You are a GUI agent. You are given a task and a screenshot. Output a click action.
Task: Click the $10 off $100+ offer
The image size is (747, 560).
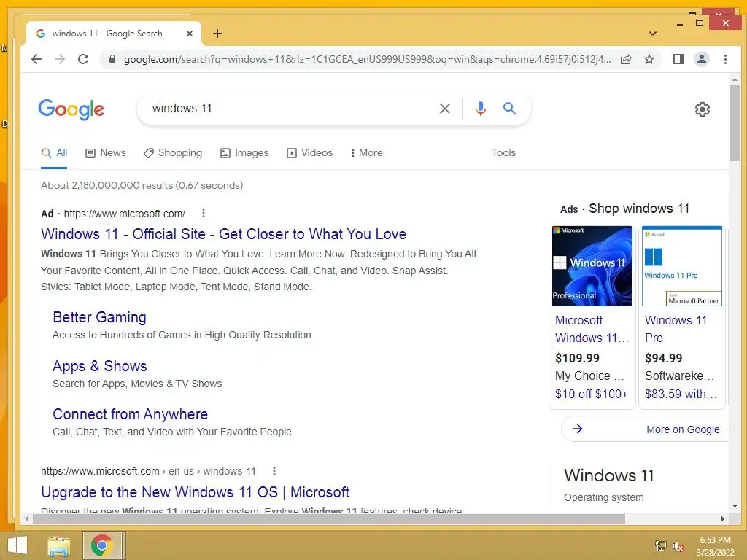pyautogui.click(x=591, y=394)
